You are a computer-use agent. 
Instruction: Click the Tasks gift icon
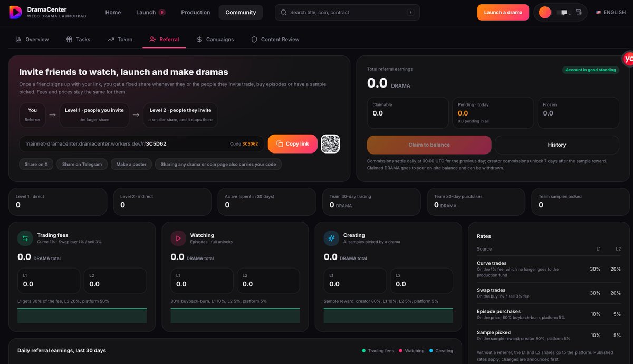(69, 39)
